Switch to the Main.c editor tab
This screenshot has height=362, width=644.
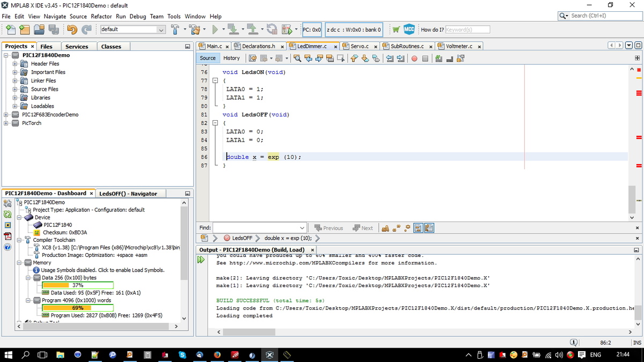214,46
